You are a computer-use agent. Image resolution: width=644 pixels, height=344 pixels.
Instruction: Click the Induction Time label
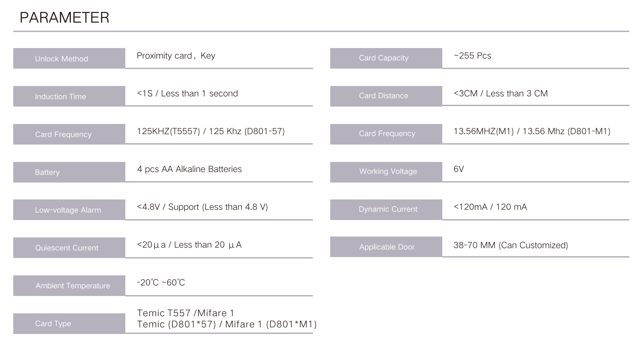pos(60,97)
